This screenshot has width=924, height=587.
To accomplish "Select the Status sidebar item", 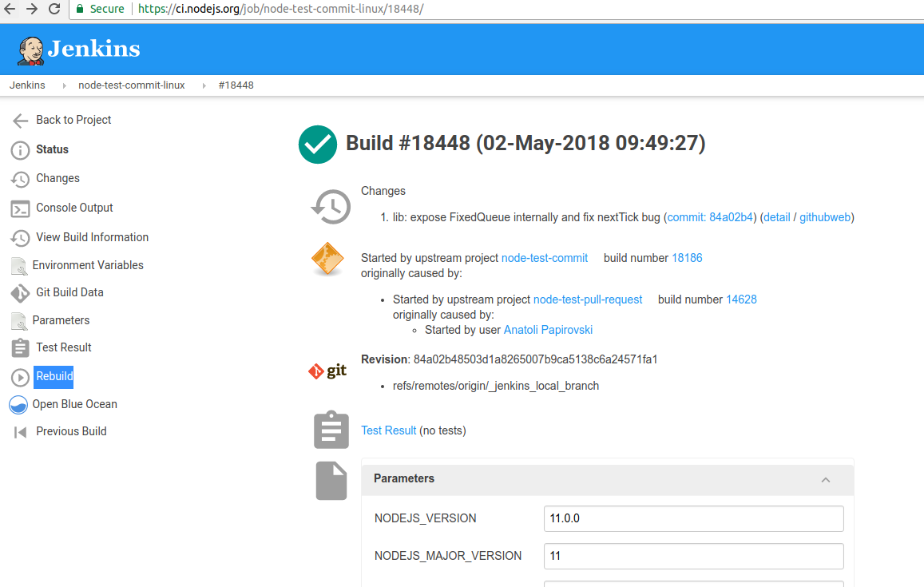I will (x=53, y=149).
